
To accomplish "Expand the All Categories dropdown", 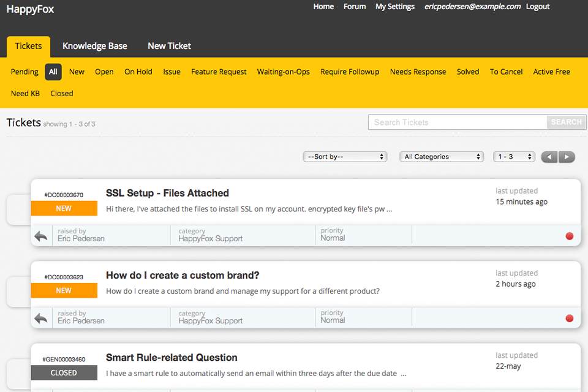I will 442,157.
